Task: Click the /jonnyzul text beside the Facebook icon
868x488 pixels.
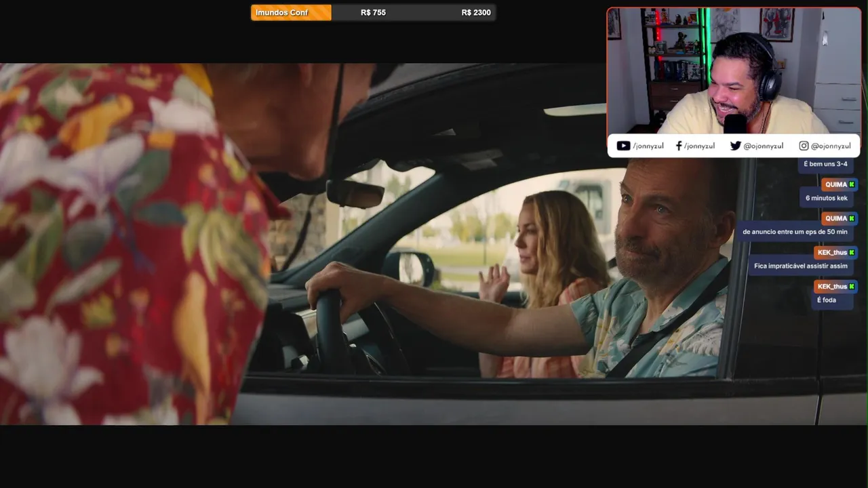Action: click(699, 146)
